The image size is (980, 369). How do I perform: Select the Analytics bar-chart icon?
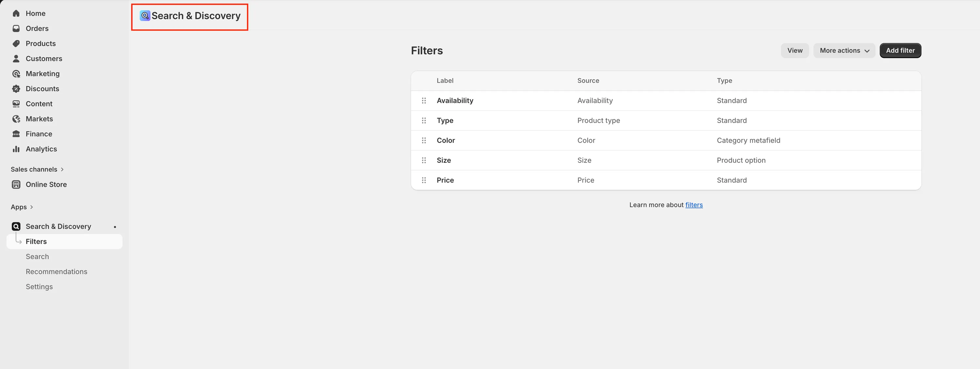point(16,149)
